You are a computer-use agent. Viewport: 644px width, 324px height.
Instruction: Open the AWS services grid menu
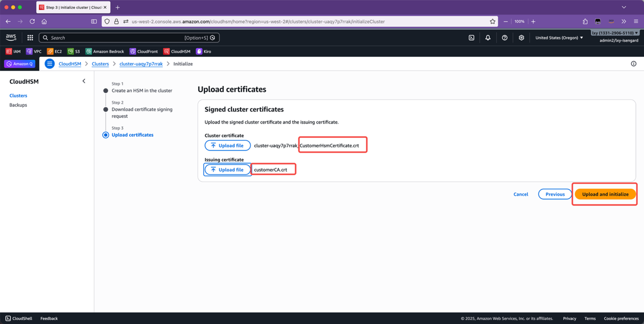30,38
